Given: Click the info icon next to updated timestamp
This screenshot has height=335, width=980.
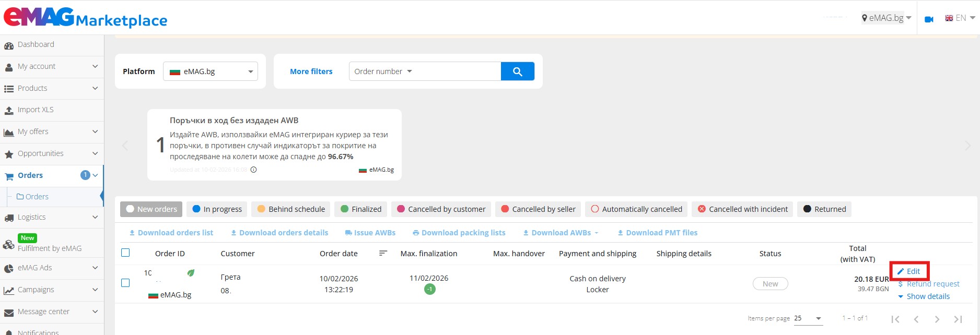Looking at the screenshot, I should pyautogui.click(x=254, y=170).
